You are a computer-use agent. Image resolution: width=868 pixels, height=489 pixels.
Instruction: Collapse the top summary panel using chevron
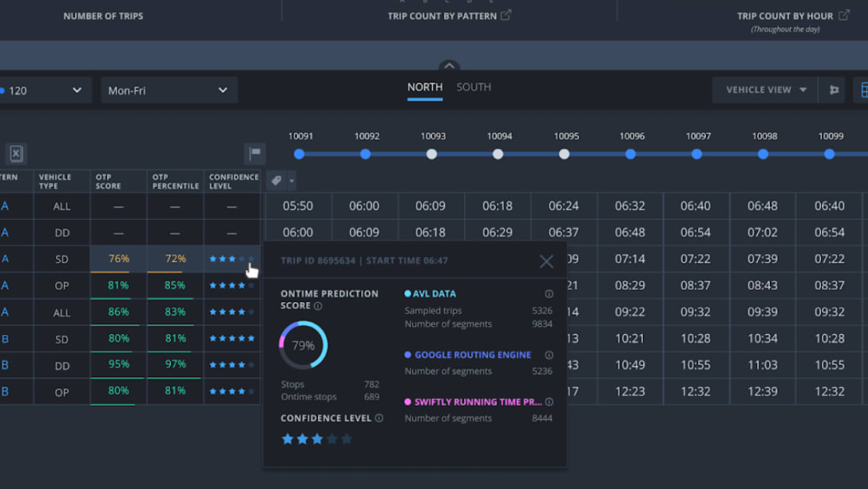449,66
